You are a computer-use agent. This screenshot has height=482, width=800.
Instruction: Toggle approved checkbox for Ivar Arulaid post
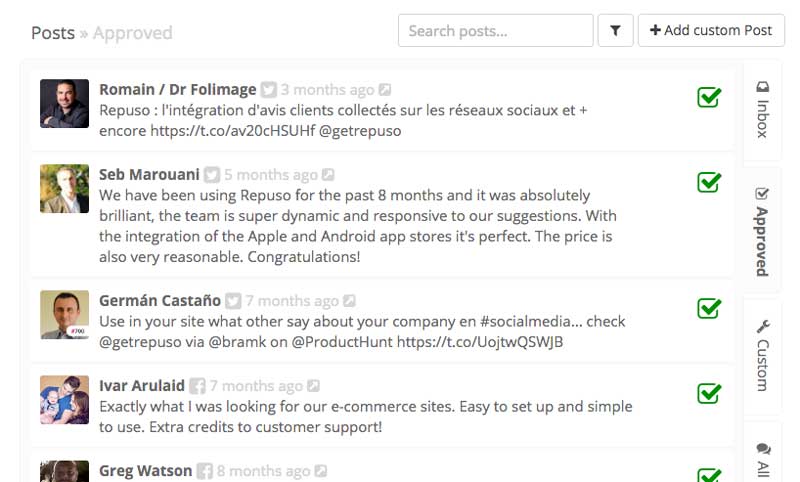point(709,393)
